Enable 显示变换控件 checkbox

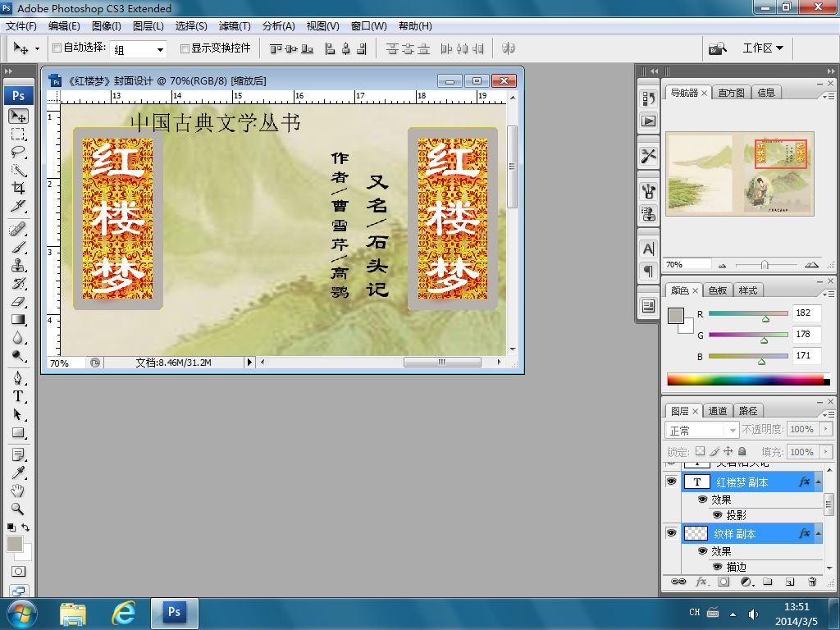tap(185, 48)
